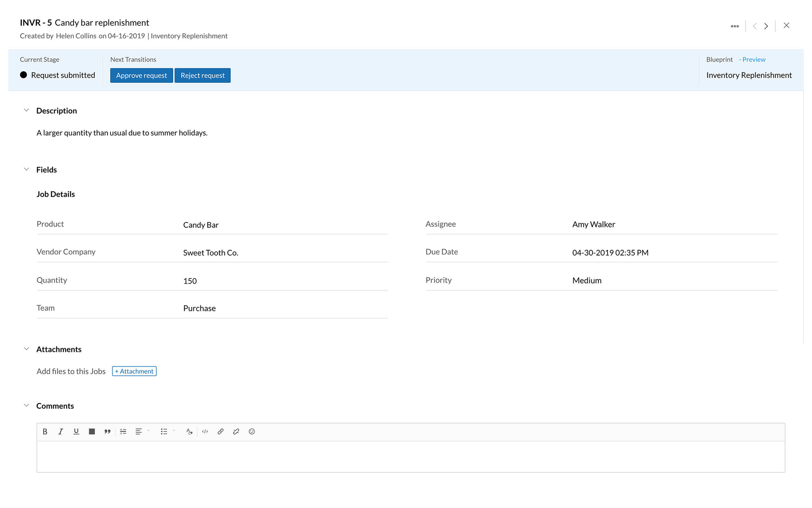Click the text alignment icon
Screen dimensions: 812x508
tap(139, 431)
